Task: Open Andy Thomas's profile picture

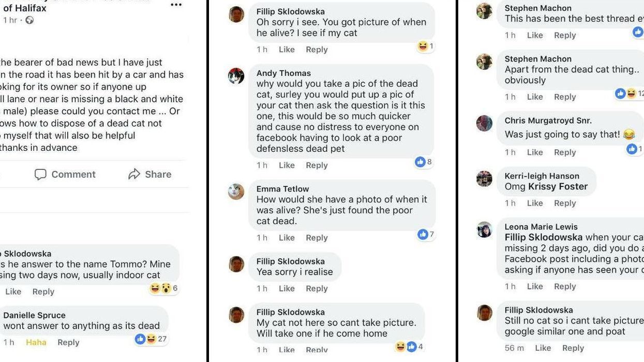Action: 236,76
